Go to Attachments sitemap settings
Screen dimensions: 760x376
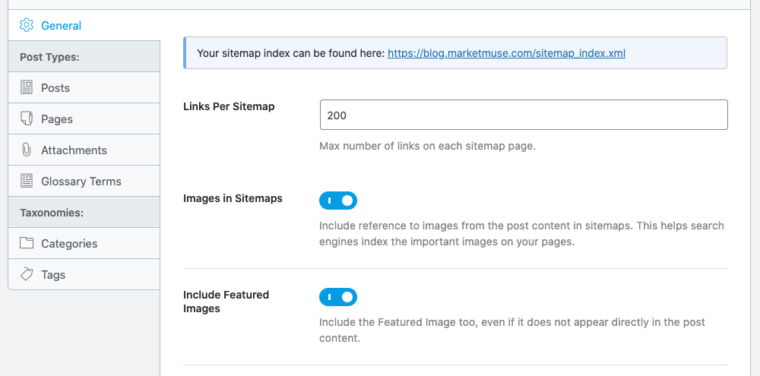(x=84, y=150)
